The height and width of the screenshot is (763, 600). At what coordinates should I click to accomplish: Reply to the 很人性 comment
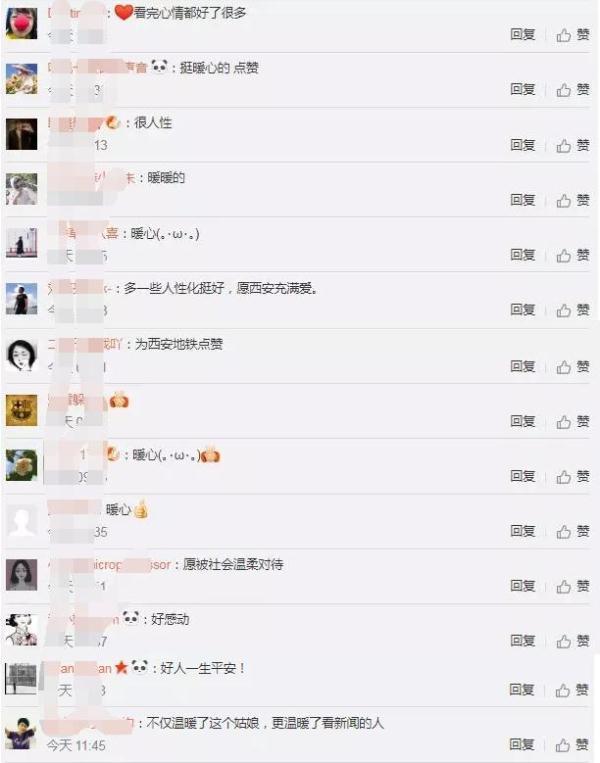[523, 145]
